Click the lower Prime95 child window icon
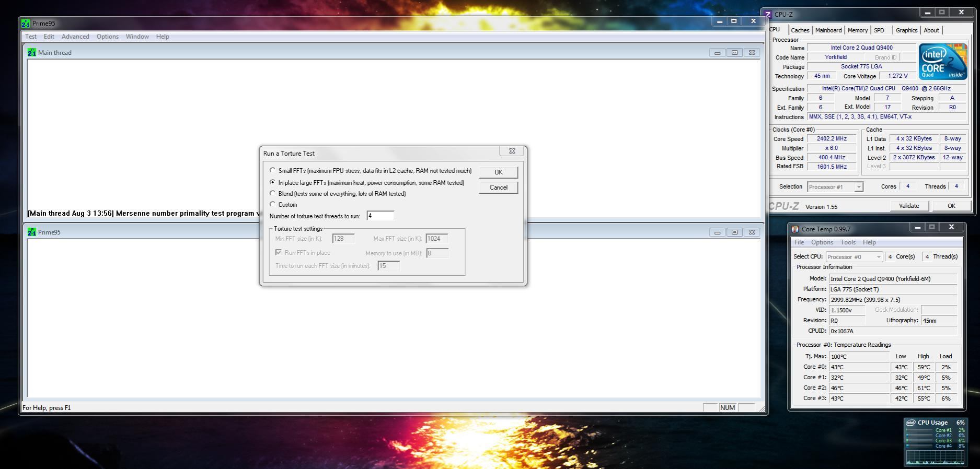The height and width of the screenshot is (469, 980). coord(32,232)
